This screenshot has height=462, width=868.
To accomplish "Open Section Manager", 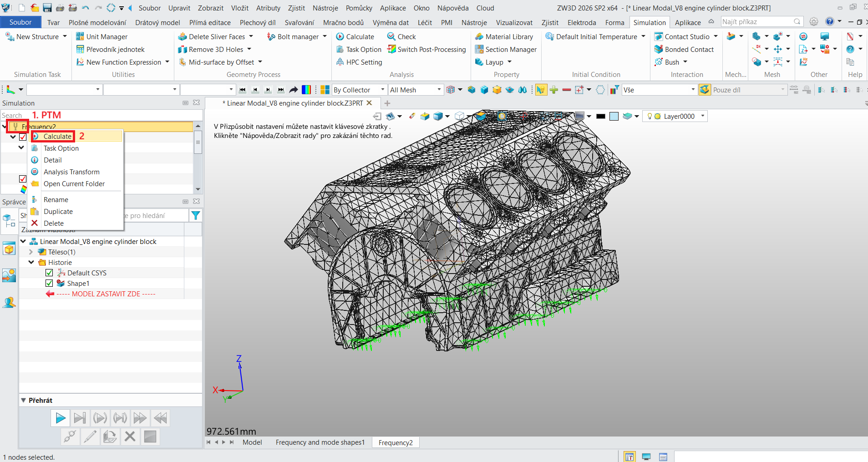I will pyautogui.click(x=506, y=49).
